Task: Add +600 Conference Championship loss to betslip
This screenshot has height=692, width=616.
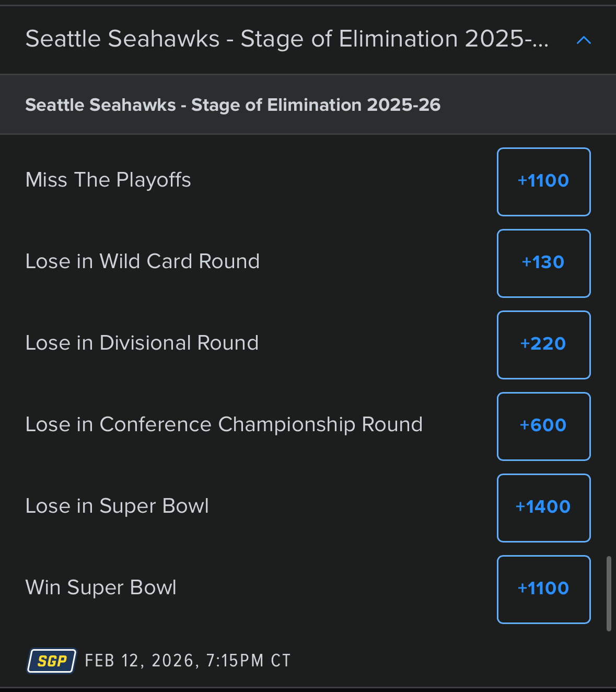Action: click(543, 426)
